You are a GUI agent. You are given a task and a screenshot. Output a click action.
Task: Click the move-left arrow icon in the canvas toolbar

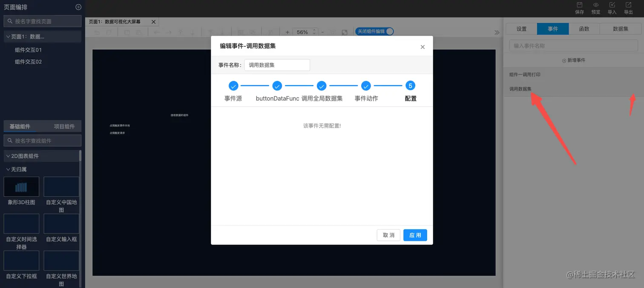[157, 32]
